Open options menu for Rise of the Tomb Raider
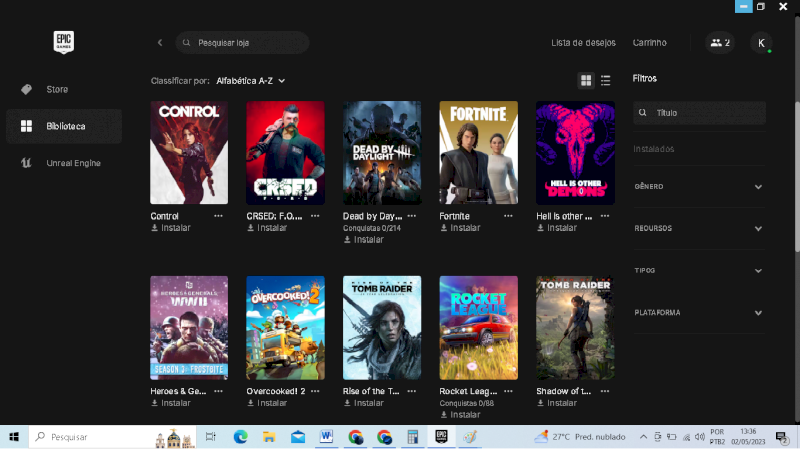This screenshot has width=800, height=449. (x=412, y=391)
